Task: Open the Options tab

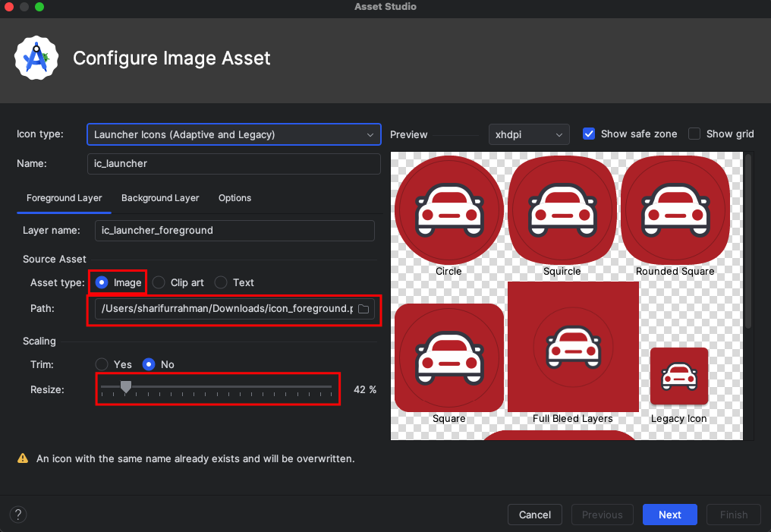Action: tap(234, 197)
